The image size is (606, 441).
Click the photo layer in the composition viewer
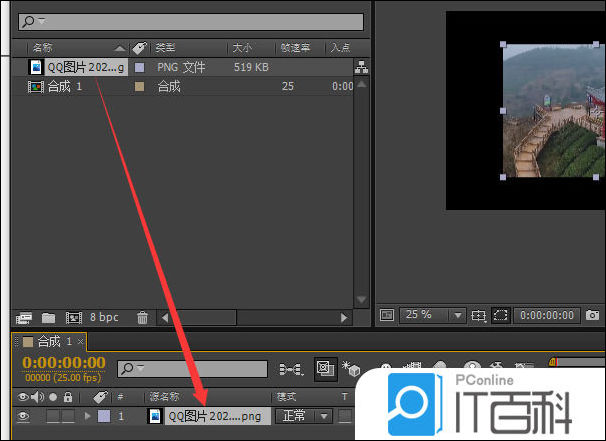(x=554, y=111)
